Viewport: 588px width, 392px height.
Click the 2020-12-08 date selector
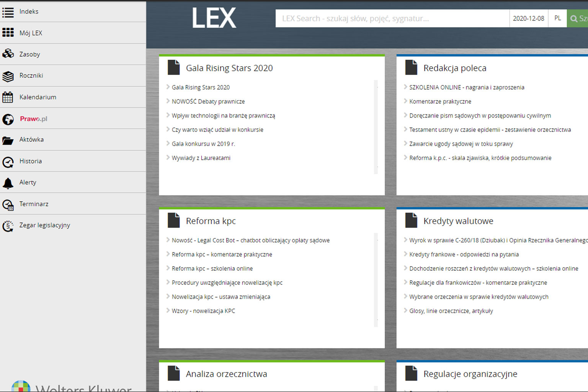click(528, 18)
